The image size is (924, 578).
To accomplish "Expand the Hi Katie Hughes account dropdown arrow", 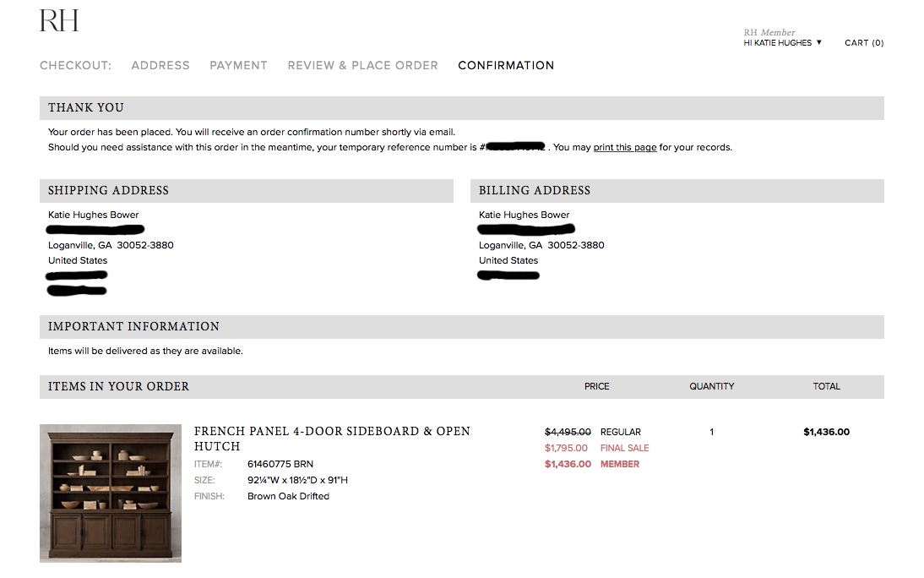I will [x=818, y=42].
